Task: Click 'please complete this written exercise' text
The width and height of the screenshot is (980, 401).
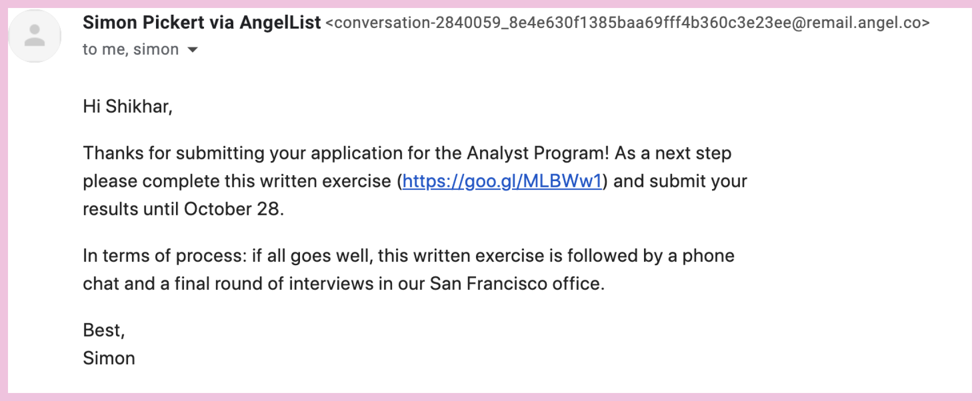Action: (x=237, y=181)
